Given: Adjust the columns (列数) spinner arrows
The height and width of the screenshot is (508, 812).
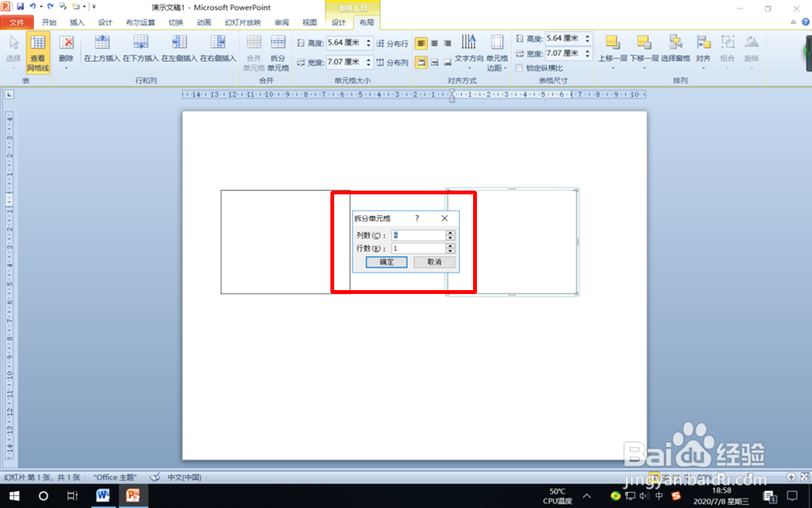Looking at the screenshot, I should (451, 235).
